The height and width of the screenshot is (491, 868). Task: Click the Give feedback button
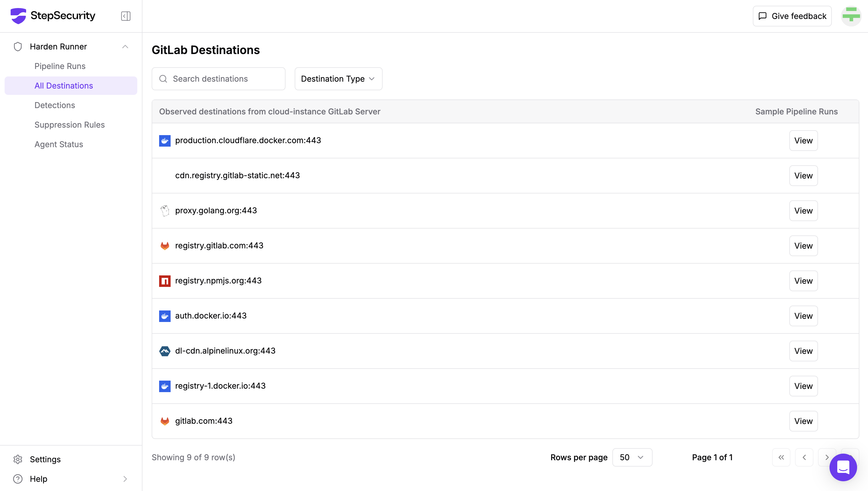[792, 16]
